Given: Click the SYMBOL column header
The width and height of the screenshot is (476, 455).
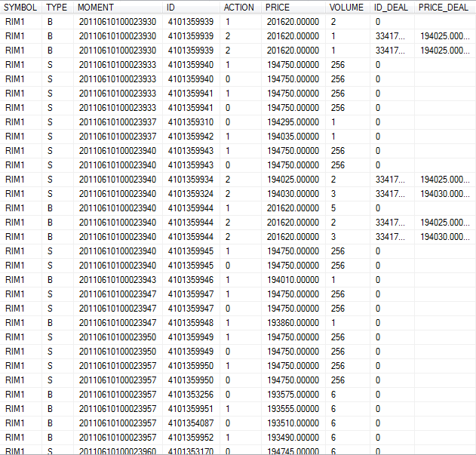Looking at the screenshot, I should [x=21, y=7].
